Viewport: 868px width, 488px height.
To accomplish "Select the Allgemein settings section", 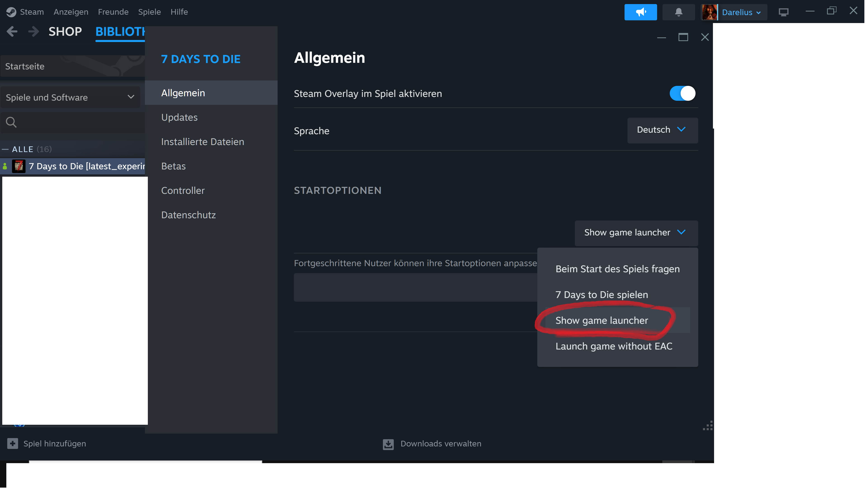I will click(x=211, y=93).
